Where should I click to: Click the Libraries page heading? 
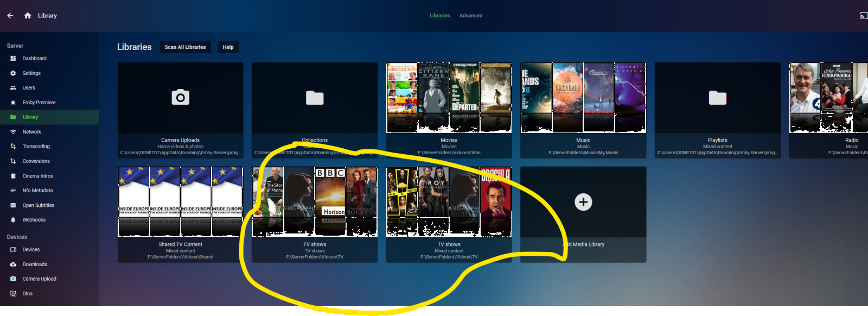[x=135, y=47]
